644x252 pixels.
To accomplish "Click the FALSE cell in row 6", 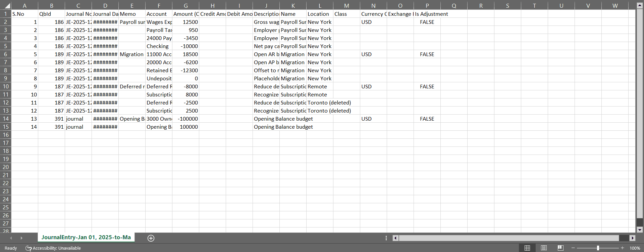I will (x=427, y=54).
